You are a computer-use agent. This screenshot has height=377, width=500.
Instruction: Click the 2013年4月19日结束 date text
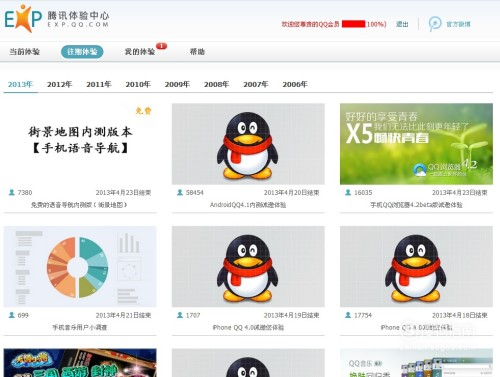(292, 315)
